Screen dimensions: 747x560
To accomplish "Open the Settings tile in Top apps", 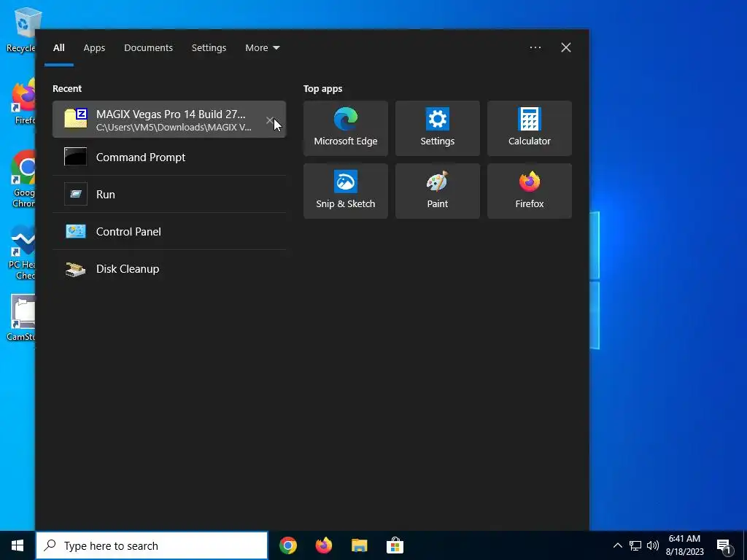I will click(438, 128).
